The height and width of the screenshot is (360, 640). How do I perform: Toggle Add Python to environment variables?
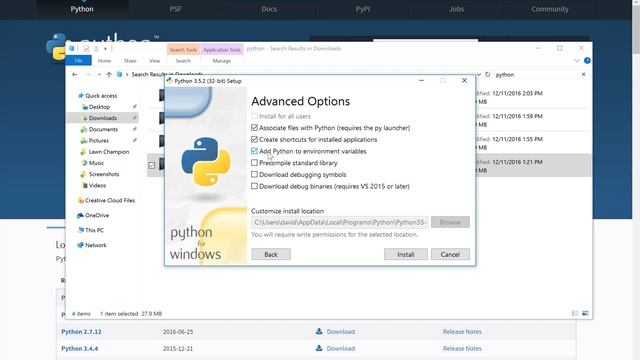[x=254, y=151]
